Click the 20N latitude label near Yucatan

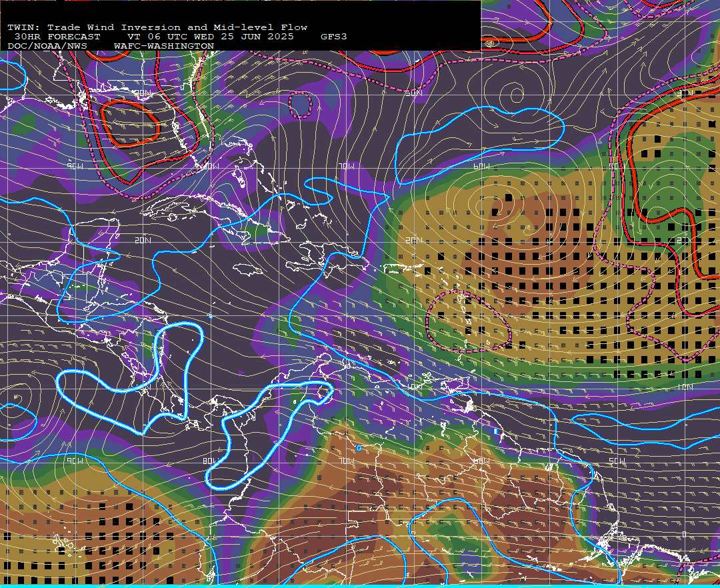coord(143,240)
